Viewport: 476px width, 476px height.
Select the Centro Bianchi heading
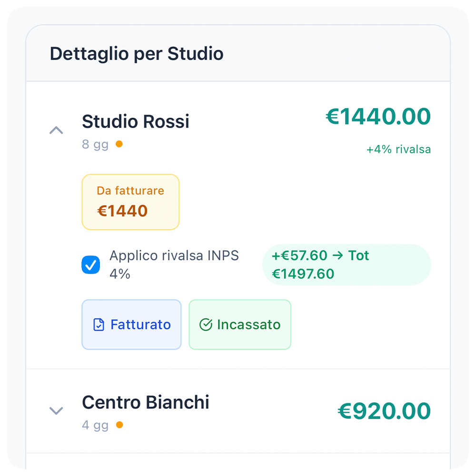(x=146, y=402)
